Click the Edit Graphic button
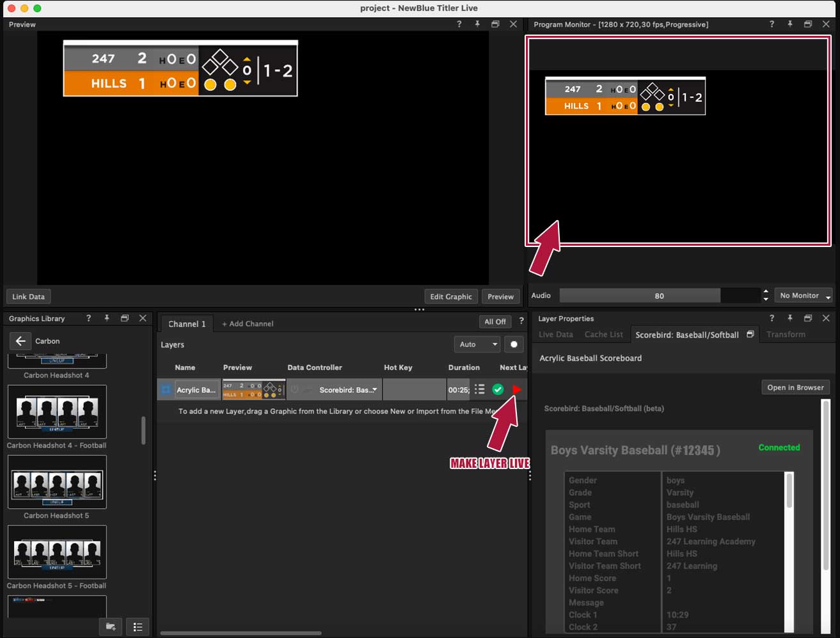840x638 pixels. [450, 296]
